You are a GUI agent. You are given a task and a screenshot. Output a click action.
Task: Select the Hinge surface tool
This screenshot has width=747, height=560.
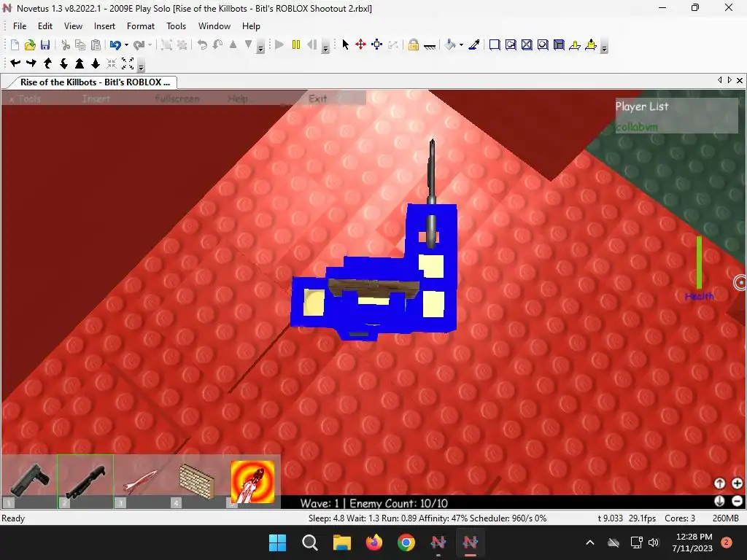(575, 44)
